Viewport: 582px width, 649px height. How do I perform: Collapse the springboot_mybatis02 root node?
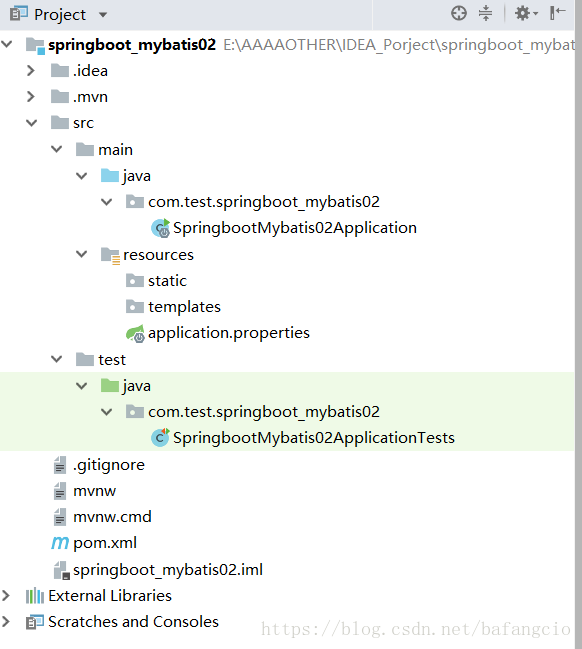[7, 44]
